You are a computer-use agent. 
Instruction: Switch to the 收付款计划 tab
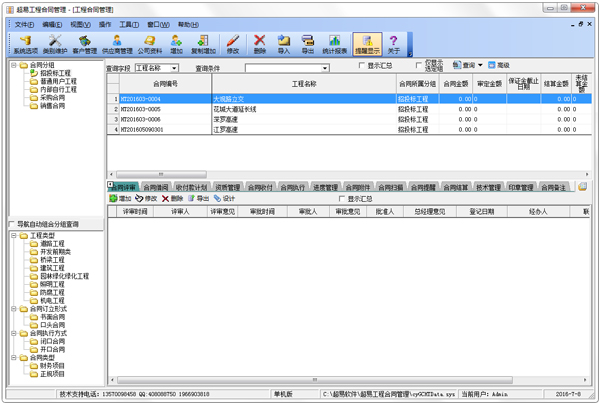point(191,187)
